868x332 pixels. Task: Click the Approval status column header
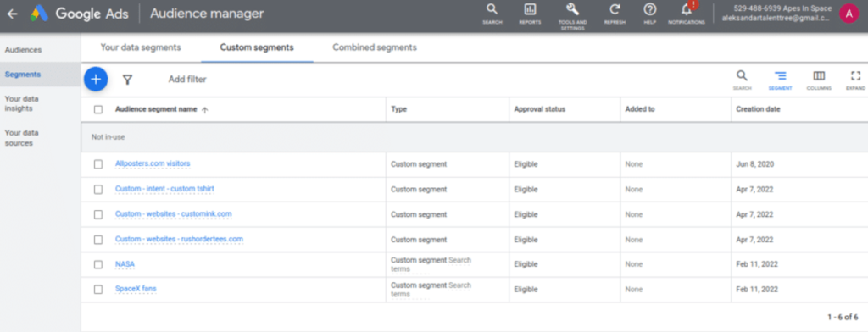coord(539,109)
